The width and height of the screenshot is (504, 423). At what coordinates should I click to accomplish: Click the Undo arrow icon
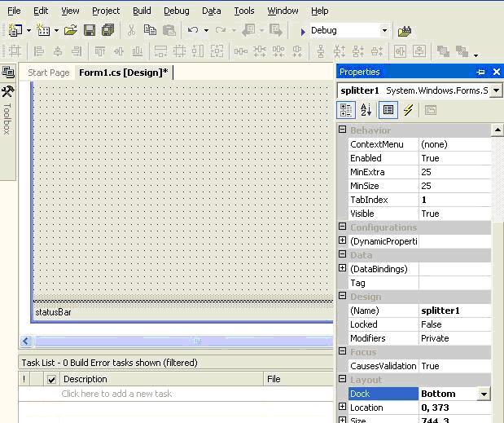tap(192, 30)
